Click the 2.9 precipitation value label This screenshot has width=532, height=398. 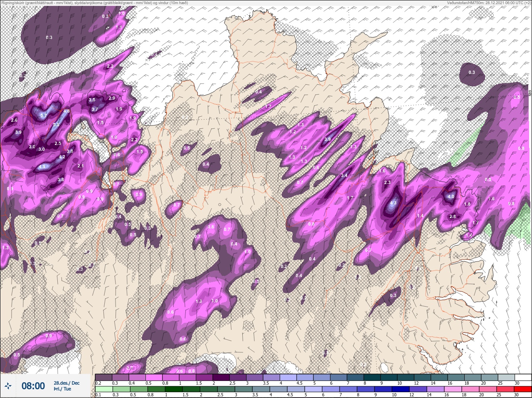point(111,98)
